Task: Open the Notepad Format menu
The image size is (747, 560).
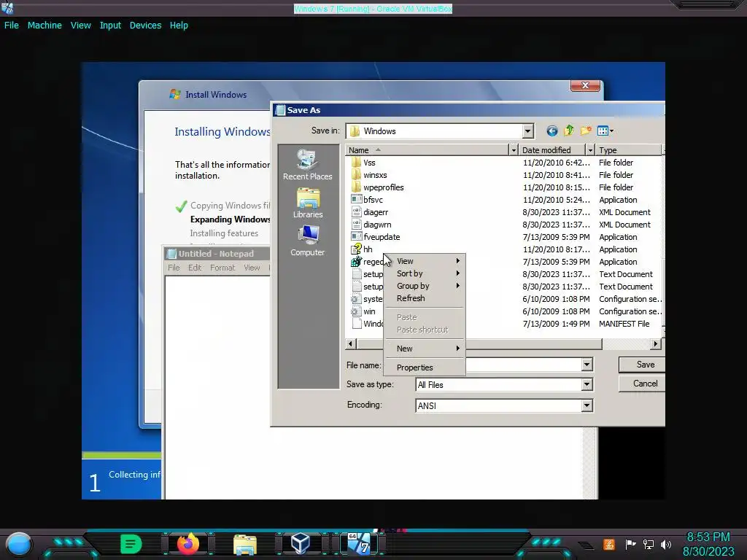Action: [222, 268]
